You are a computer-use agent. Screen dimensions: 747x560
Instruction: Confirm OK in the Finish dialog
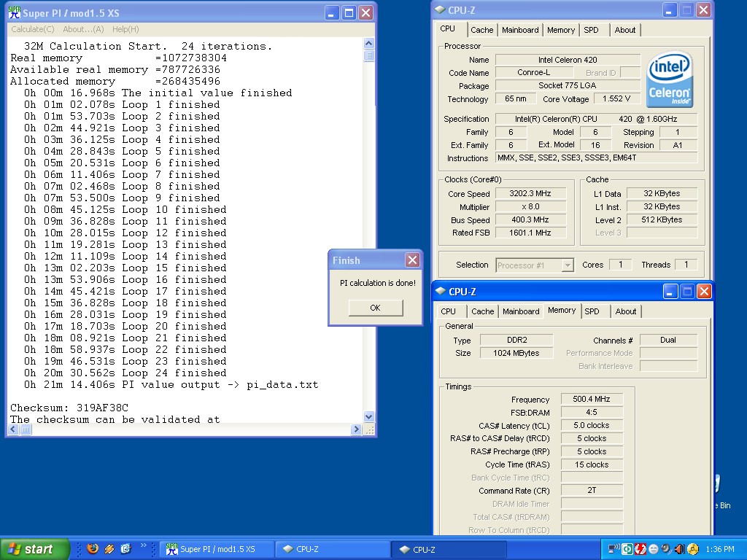376,308
